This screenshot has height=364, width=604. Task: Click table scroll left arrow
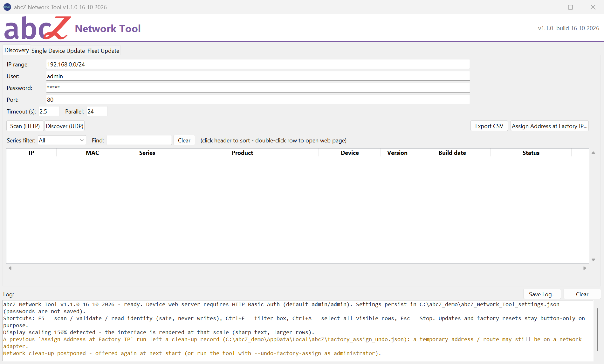[10, 268]
